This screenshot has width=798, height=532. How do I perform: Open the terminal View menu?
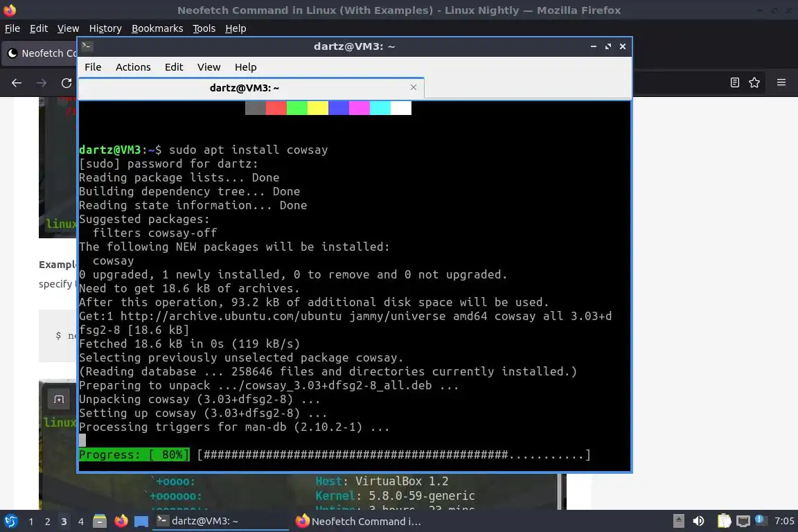coord(209,67)
